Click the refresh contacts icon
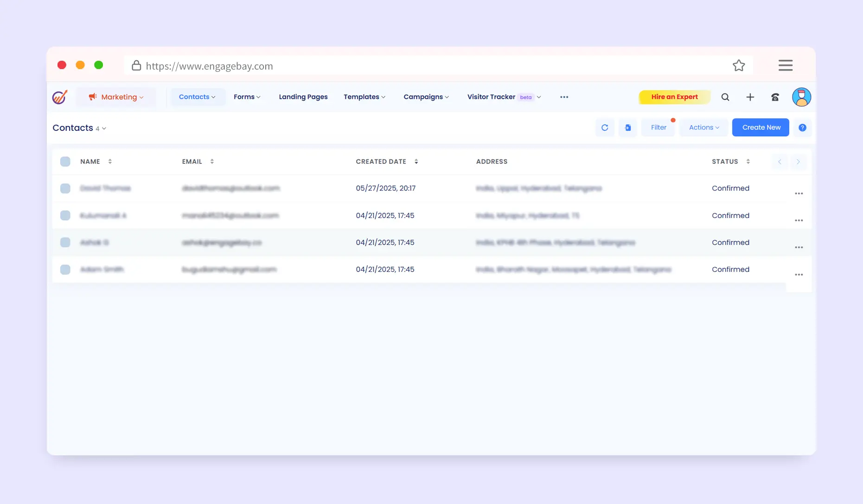 tap(605, 128)
